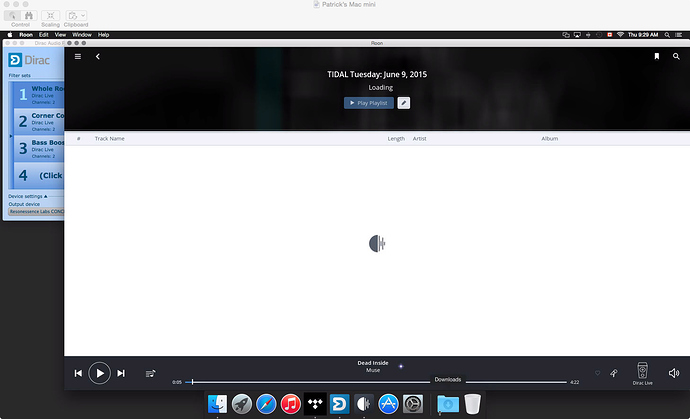Open the Help menu
This screenshot has height=419, width=690.
pyautogui.click(x=103, y=35)
